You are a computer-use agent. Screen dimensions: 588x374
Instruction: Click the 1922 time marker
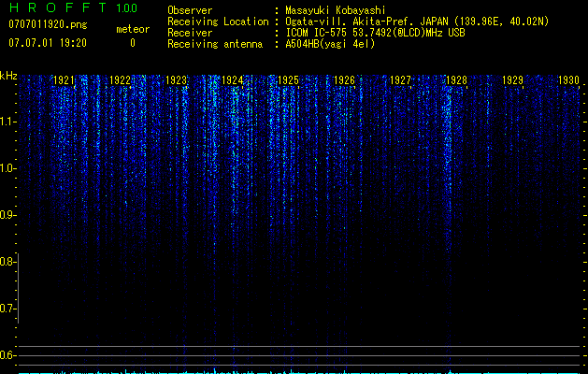click(120, 80)
